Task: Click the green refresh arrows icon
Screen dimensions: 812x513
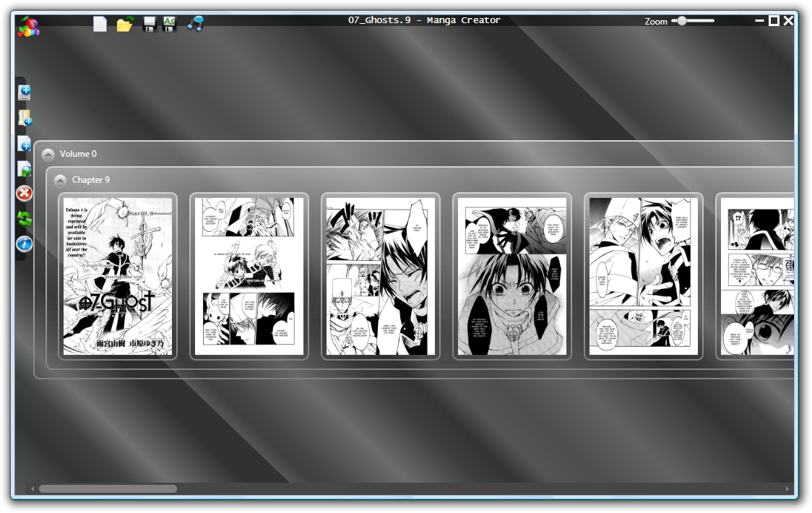Action: click(25, 218)
